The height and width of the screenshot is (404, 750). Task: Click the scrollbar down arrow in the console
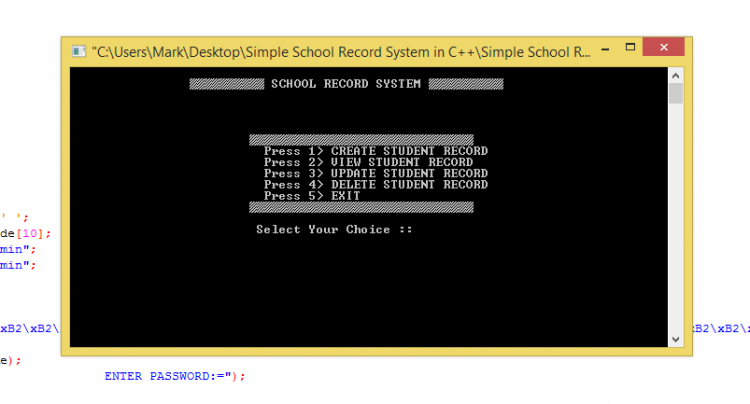676,340
